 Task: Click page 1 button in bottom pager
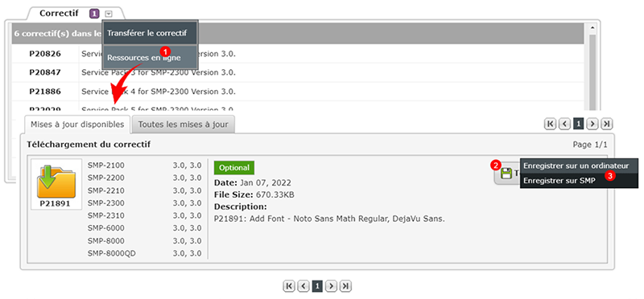317,286
